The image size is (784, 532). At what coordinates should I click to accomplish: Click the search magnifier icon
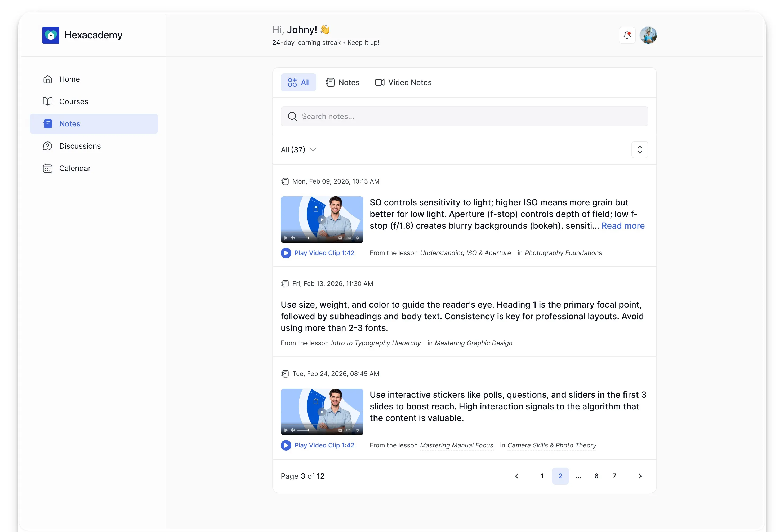(292, 116)
